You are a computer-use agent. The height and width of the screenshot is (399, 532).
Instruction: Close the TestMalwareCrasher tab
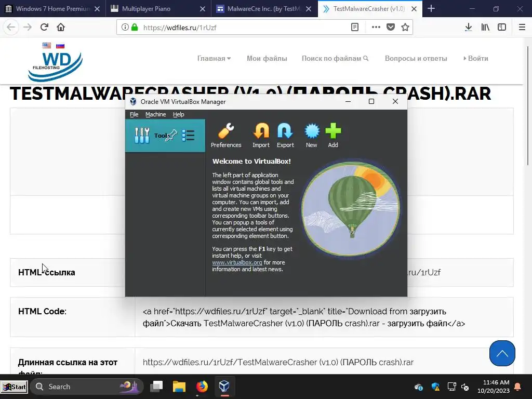coord(414,9)
